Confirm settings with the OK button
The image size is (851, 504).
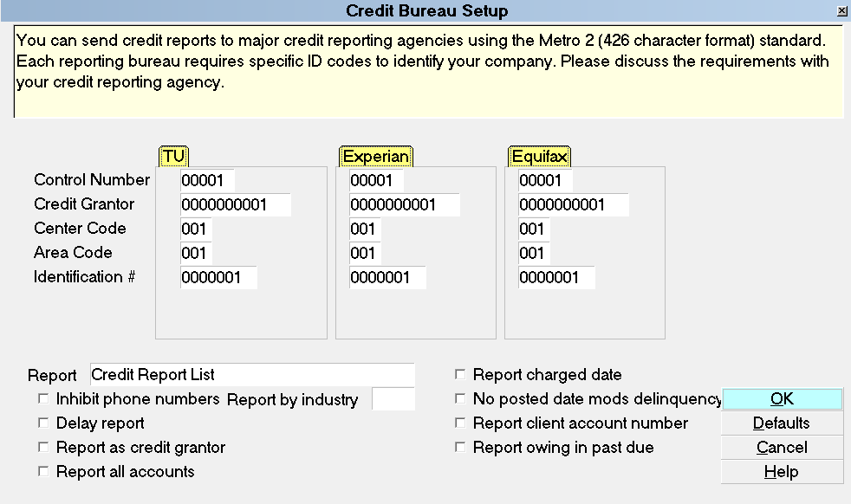click(782, 398)
